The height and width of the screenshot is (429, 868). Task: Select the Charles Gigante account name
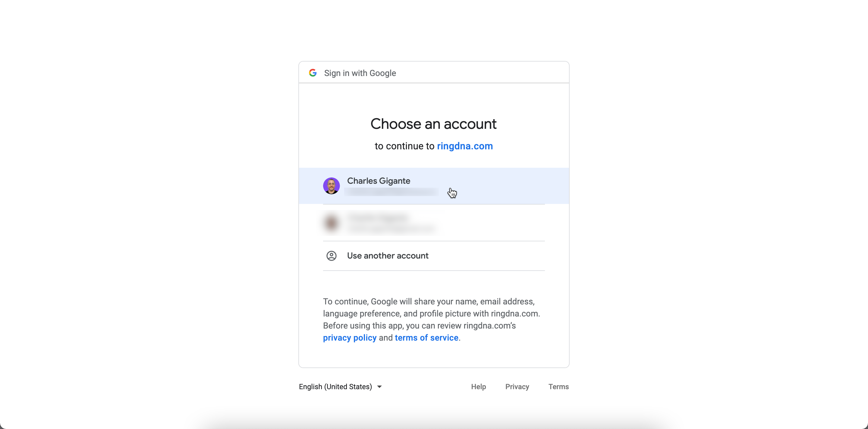[379, 181]
